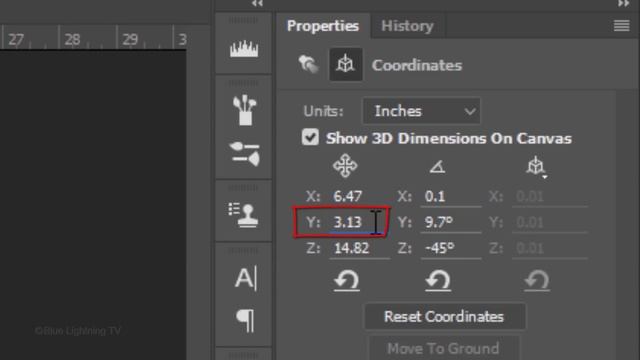This screenshot has height=360, width=640.
Task: Open the Properties panel flyout menu
Action: click(621, 26)
